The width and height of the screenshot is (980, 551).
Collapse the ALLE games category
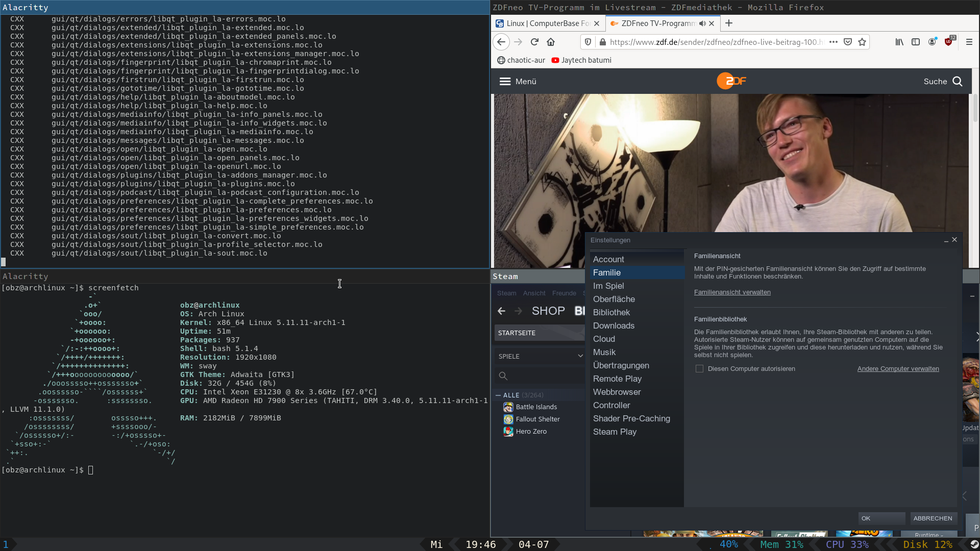click(x=498, y=395)
